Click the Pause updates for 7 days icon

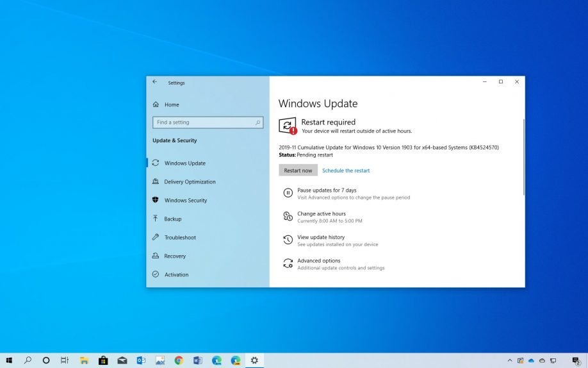288,193
